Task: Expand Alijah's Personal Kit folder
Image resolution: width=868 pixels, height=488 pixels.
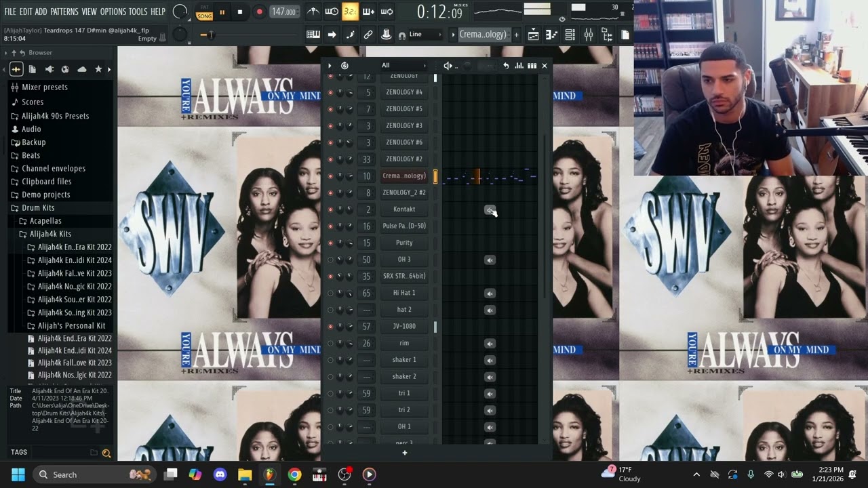Action: [x=71, y=325]
